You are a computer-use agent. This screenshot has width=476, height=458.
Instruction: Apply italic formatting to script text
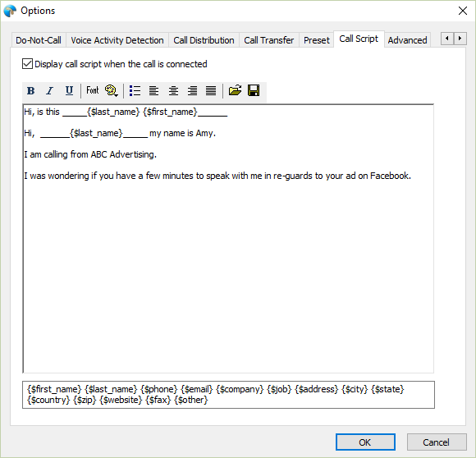click(49, 90)
